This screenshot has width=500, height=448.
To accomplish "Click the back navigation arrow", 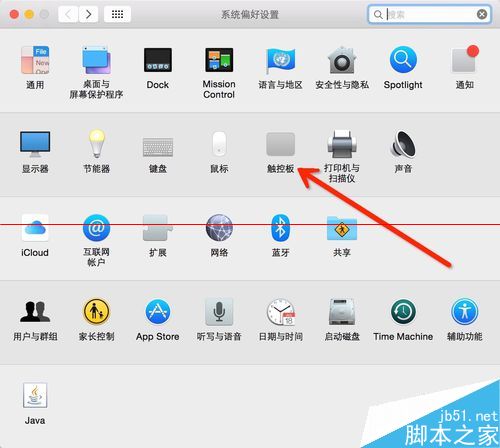I will 68,14.
